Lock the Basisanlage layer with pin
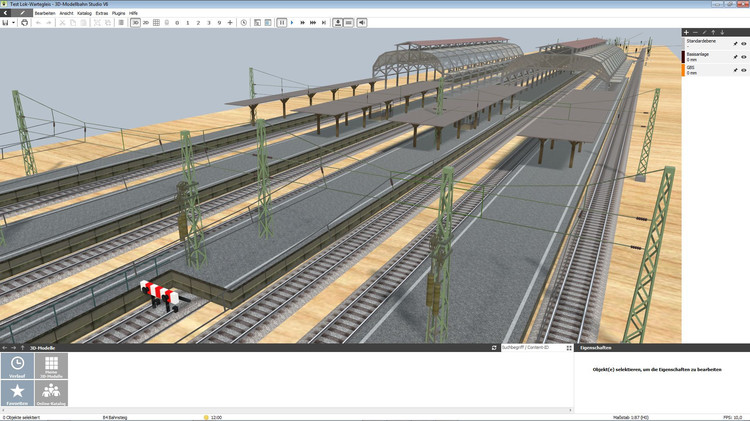Image resolution: width=750 pixels, height=421 pixels. pos(735,57)
